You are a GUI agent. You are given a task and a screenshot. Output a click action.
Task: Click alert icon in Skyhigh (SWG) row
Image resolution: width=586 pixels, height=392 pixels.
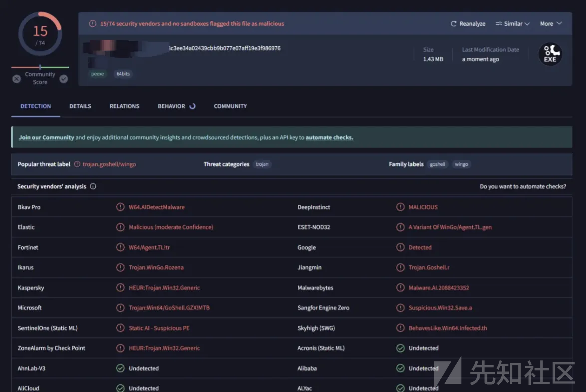(400, 328)
